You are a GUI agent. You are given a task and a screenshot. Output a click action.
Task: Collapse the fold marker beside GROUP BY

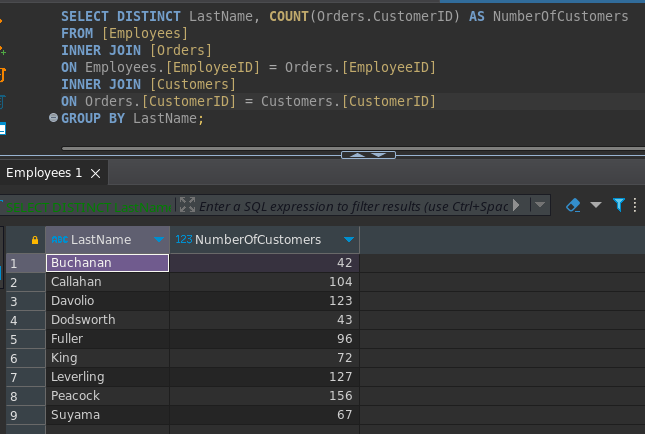53,118
